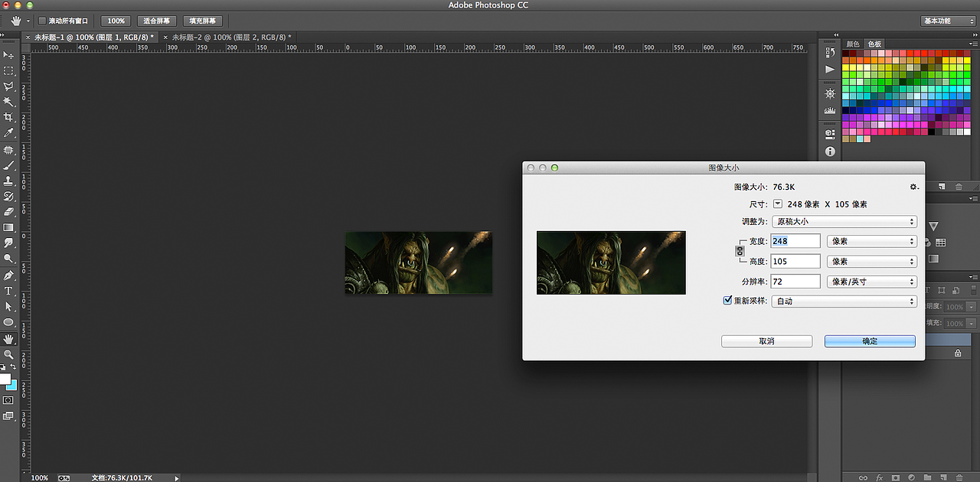Open the 重新采样 method dropdown
Viewport: 980px width, 482px height.
click(844, 301)
